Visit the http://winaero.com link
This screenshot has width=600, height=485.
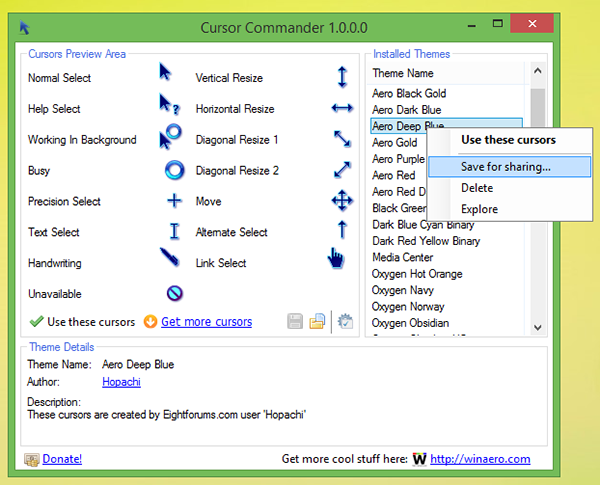coord(480,459)
